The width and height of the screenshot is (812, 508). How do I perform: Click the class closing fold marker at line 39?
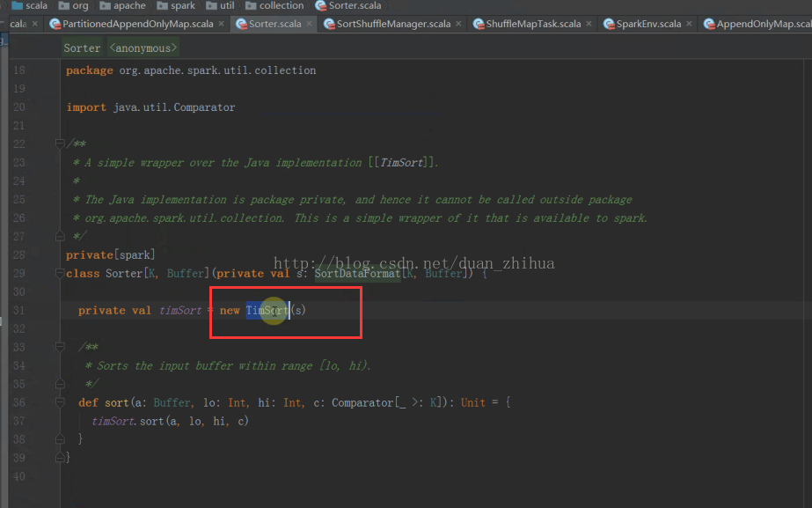(60, 458)
